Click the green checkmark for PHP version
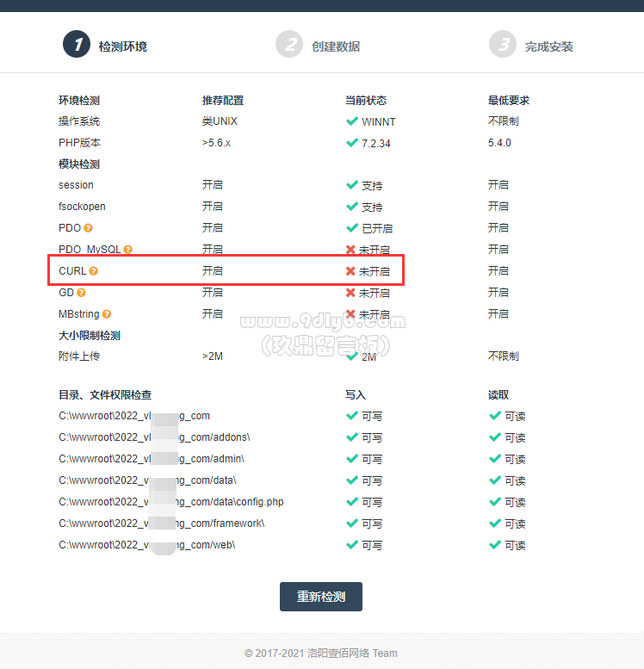The height and width of the screenshot is (669, 644). [351, 143]
